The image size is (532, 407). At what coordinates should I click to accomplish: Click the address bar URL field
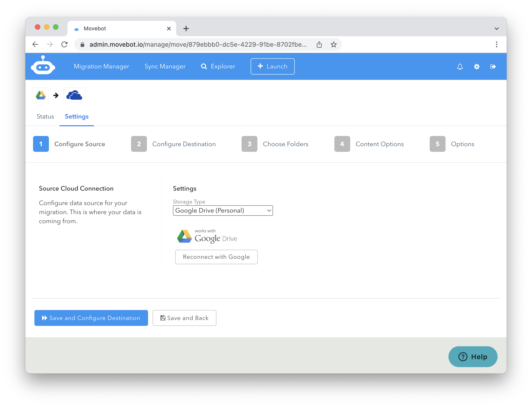click(198, 45)
